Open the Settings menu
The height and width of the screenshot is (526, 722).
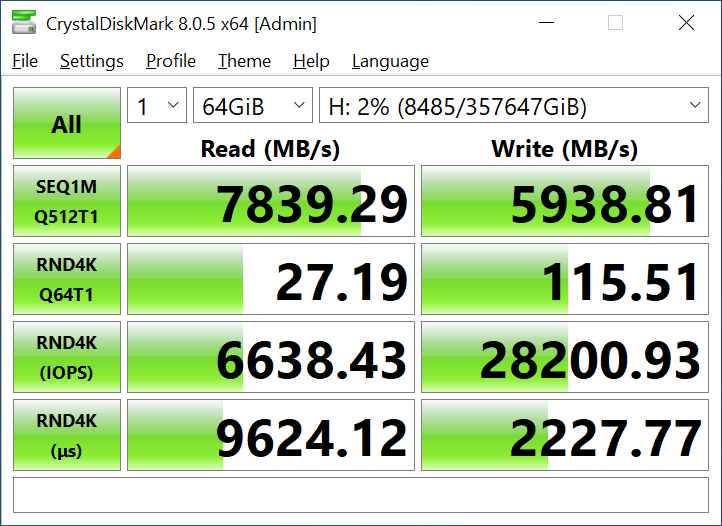(92, 61)
